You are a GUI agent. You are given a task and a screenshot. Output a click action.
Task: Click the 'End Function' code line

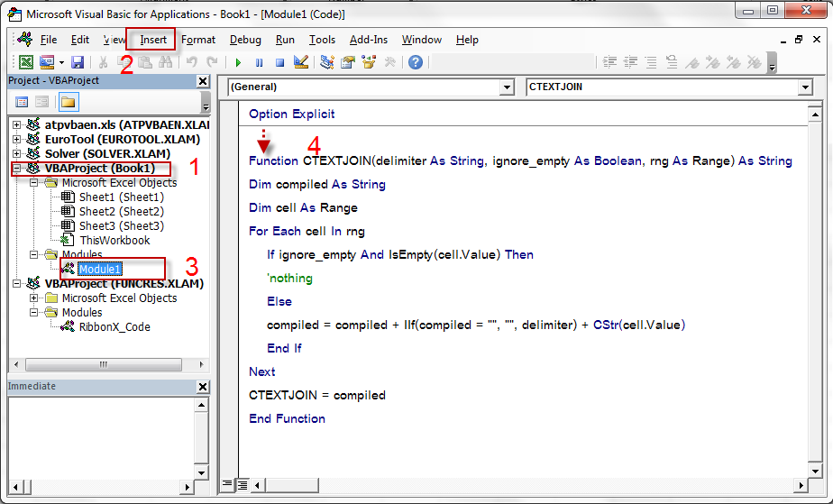(287, 419)
